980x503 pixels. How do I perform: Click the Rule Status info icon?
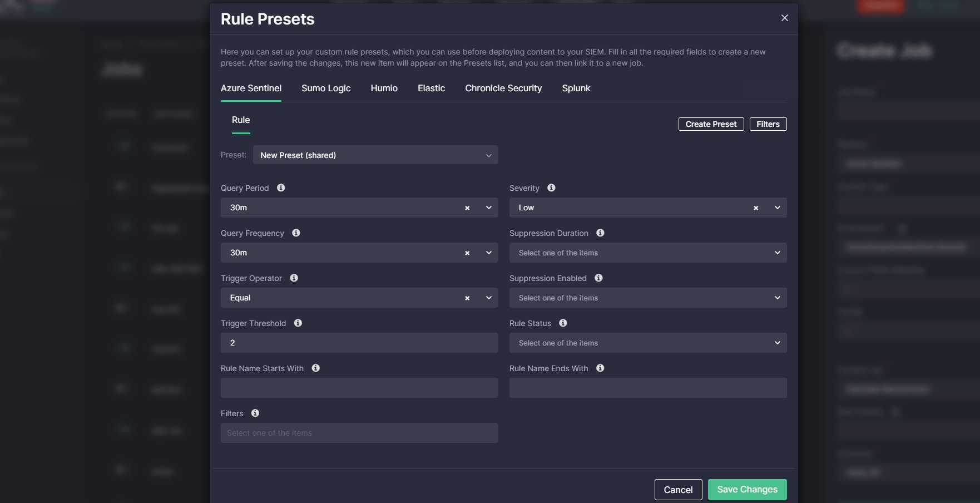coord(563,323)
